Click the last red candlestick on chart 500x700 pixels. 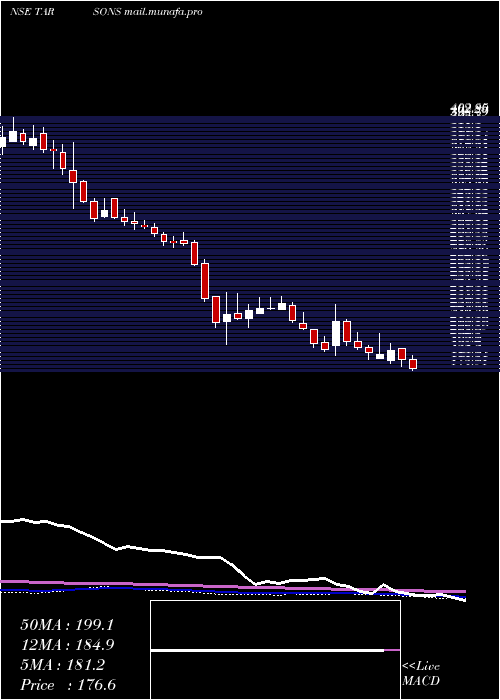coord(413,363)
